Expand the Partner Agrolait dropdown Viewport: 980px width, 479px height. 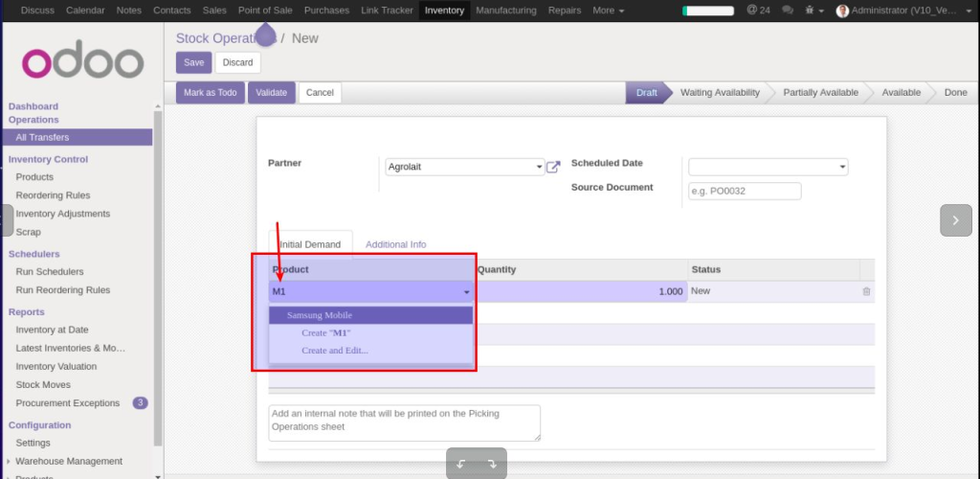(540, 168)
